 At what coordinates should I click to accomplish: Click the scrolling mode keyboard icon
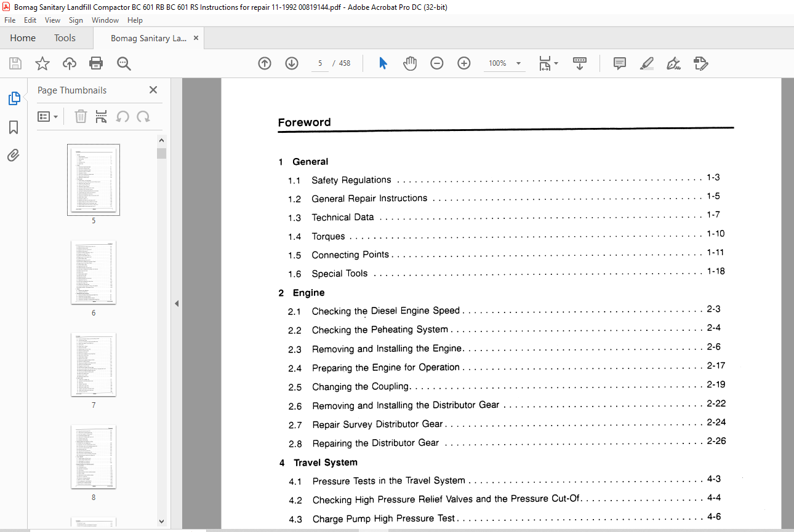pos(580,63)
